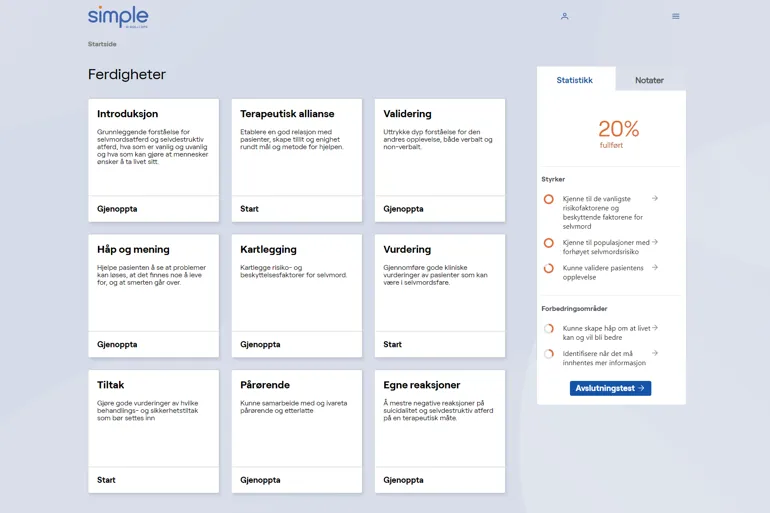Screen dimensions: 770x513
Task: Open the Egne reaksjoner card title
Action: point(422,385)
